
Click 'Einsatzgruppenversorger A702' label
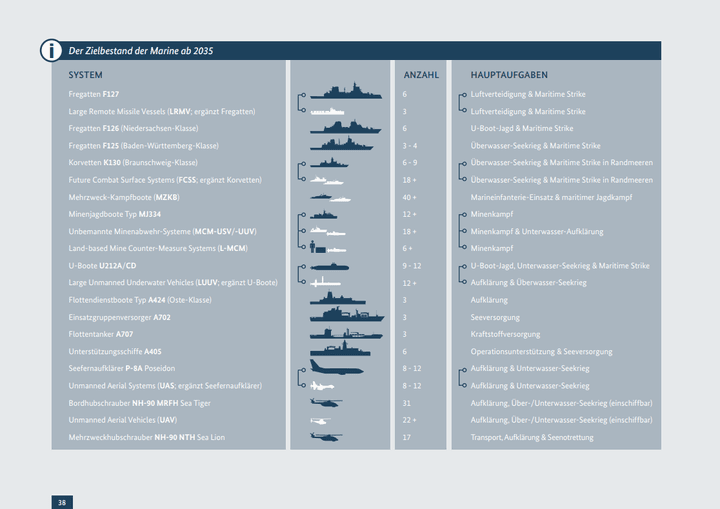click(x=119, y=317)
